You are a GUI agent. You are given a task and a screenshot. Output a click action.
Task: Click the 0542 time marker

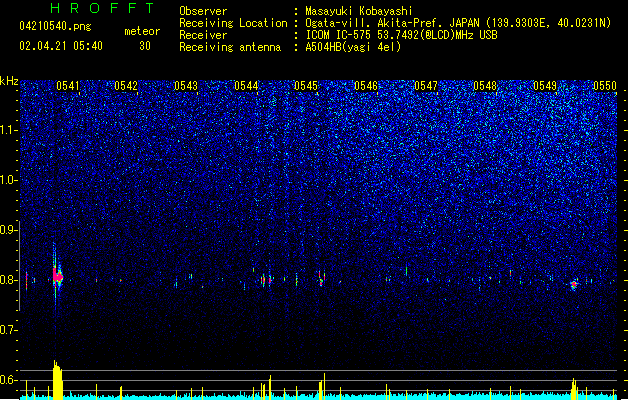(126, 86)
